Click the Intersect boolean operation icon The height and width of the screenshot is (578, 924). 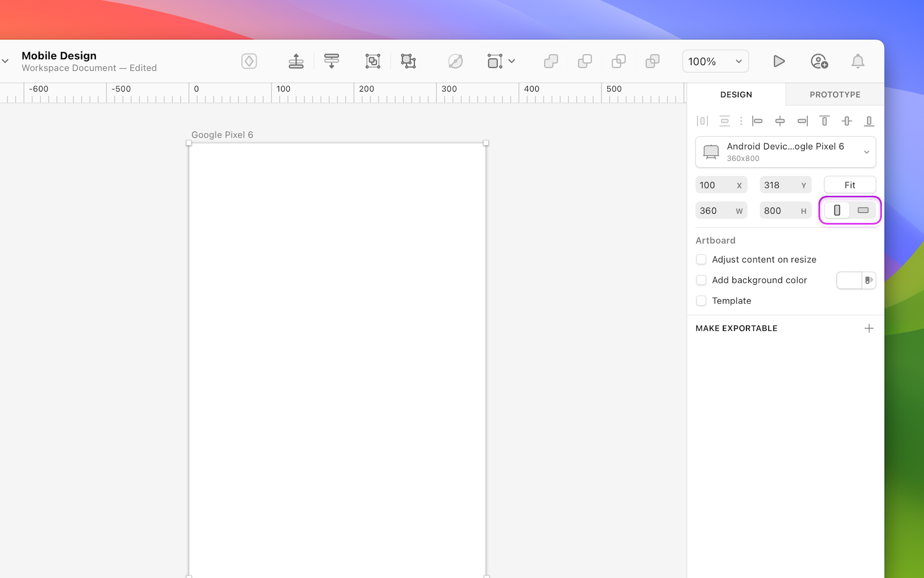click(x=618, y=61)
